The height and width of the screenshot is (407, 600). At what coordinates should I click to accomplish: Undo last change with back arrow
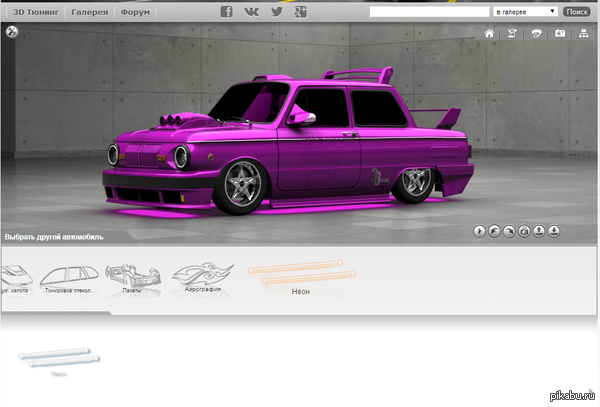click(494, 231)
